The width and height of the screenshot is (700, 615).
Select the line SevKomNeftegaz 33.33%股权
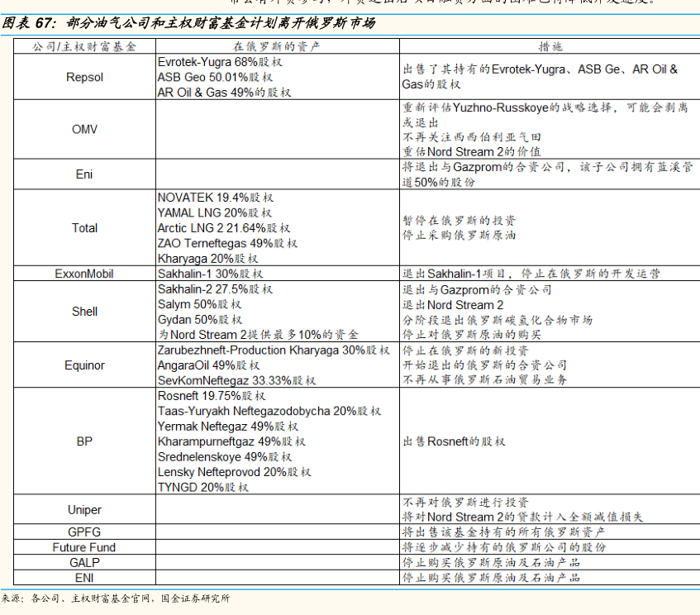coord(236,380)
